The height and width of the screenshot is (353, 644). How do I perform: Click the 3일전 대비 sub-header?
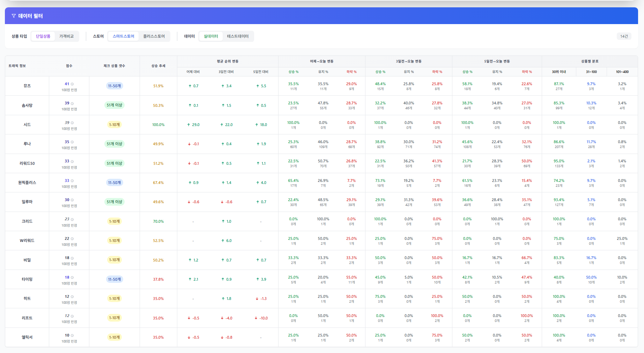click(226, 72)
